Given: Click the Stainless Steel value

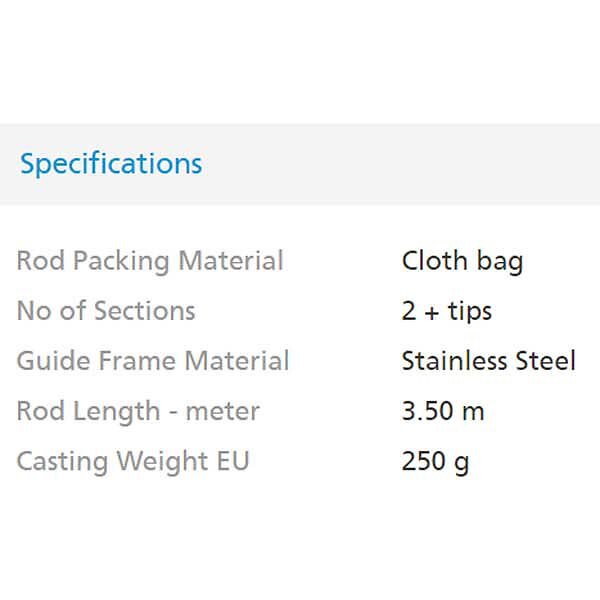Looking at the screenshot, I should coord(488,361).
